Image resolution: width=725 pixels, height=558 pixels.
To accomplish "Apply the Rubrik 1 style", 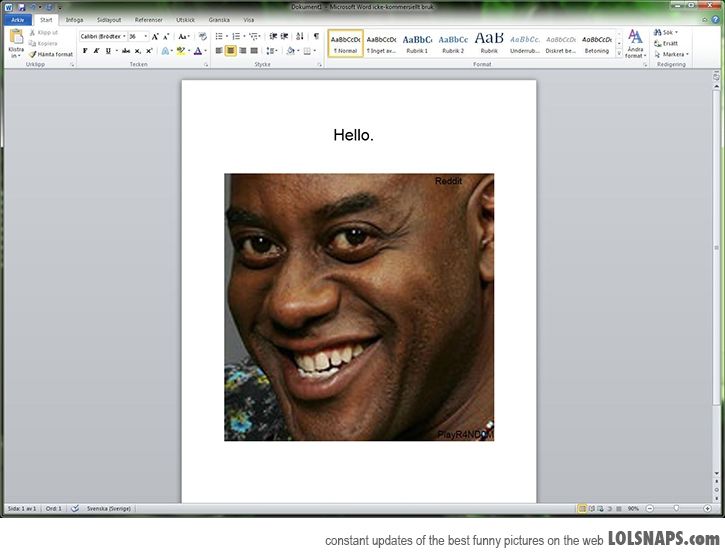I will 417,43.
